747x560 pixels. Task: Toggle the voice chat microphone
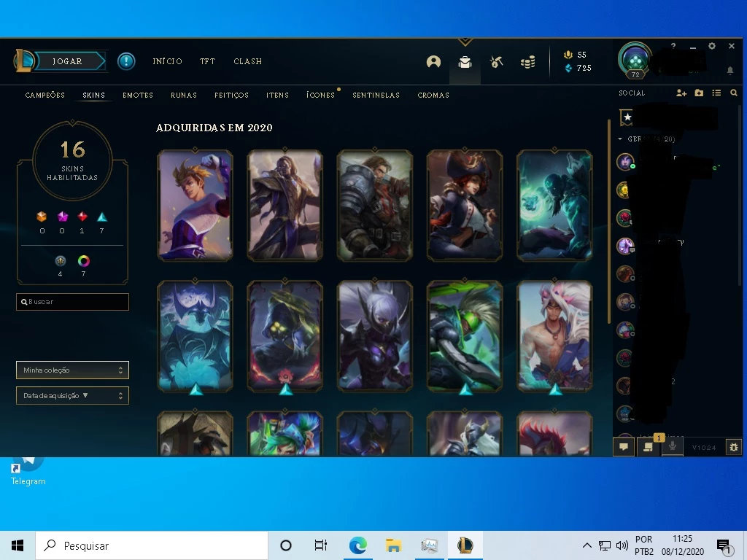(x=672, y=447)
